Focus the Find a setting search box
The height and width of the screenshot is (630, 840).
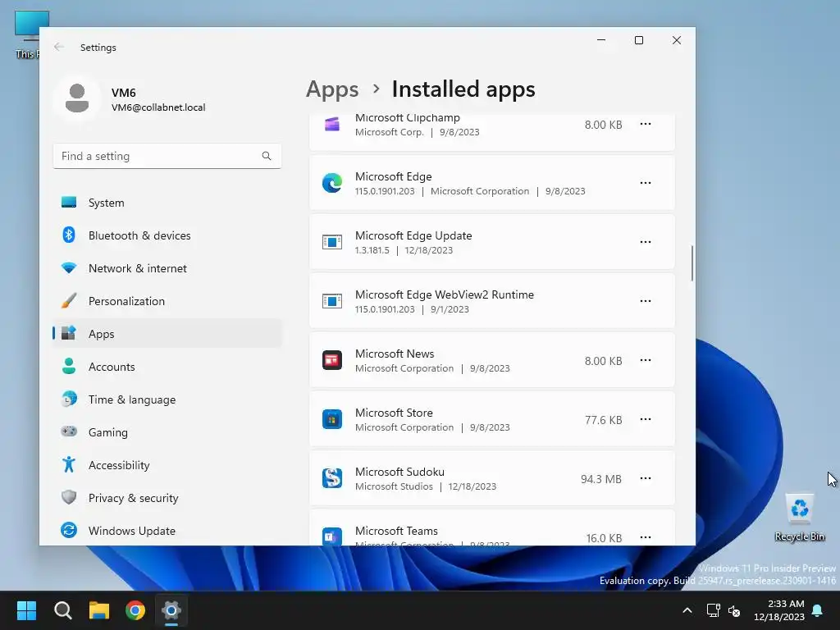tap(167, 156)
